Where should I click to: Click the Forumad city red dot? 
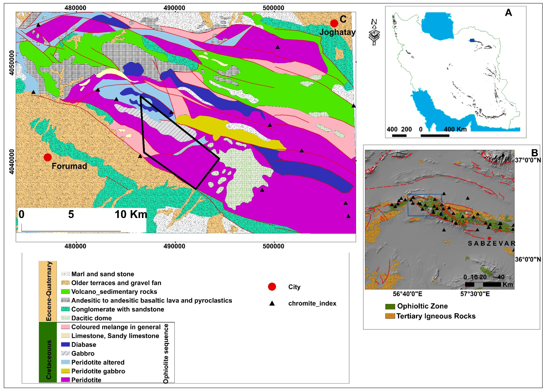coord(48,157)
